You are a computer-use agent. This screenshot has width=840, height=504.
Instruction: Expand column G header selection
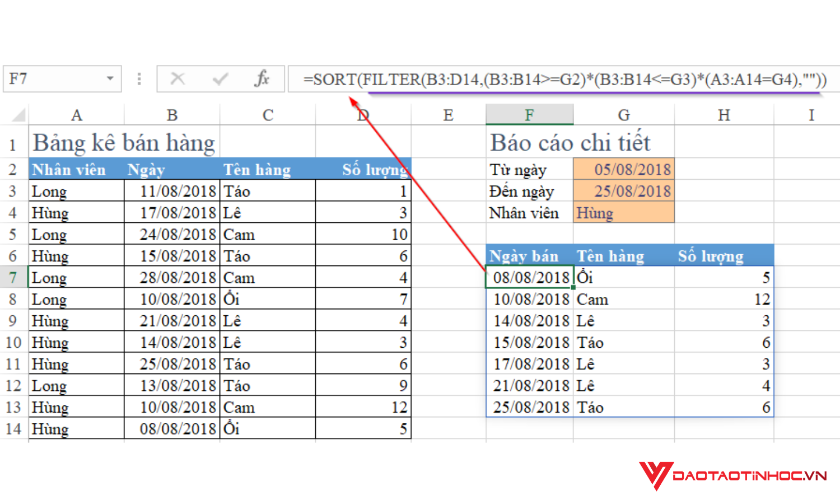(x=623, y=114)
